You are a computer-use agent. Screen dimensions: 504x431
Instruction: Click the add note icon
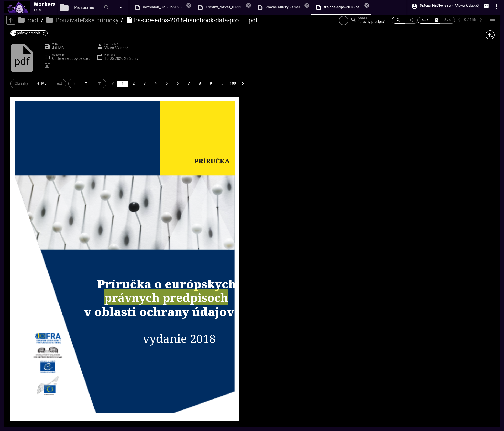coord(47,65)
